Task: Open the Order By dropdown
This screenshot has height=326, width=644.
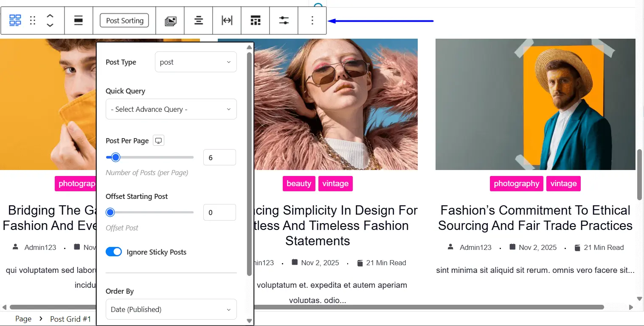Action: click(x=171, y=309)
